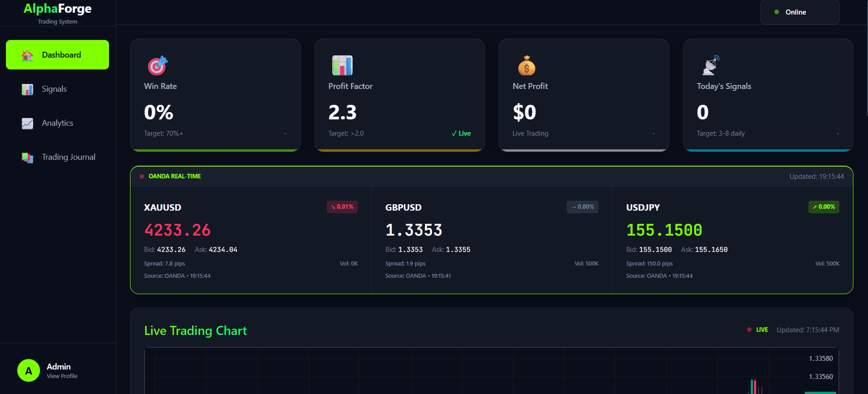Screen dimensions: 868x394
Task: Click the Live Trading Chart heading
Action: [195, 330]
